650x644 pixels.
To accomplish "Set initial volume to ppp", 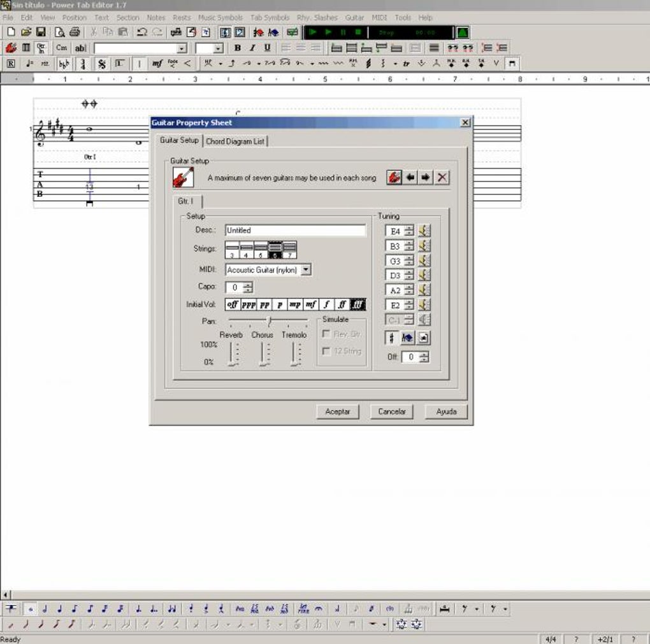I will tap(249, 304).
